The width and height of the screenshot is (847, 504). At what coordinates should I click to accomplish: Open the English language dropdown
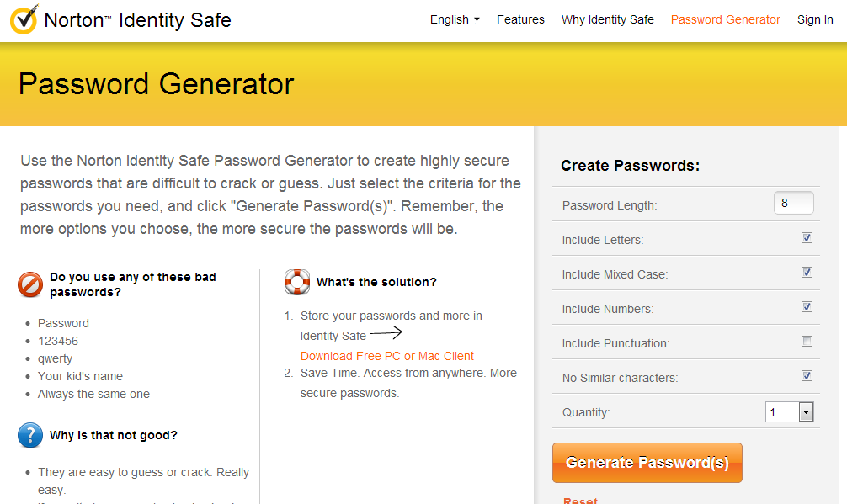(455, 19)
